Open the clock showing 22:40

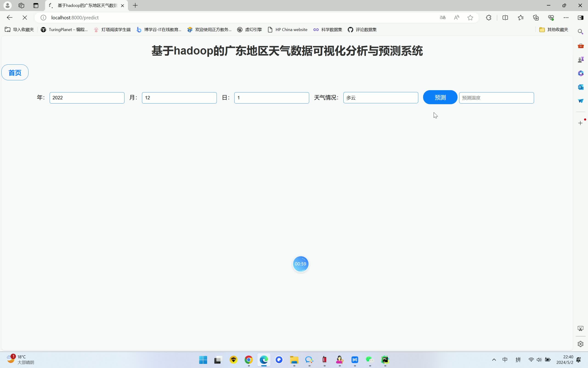[565, 360]
